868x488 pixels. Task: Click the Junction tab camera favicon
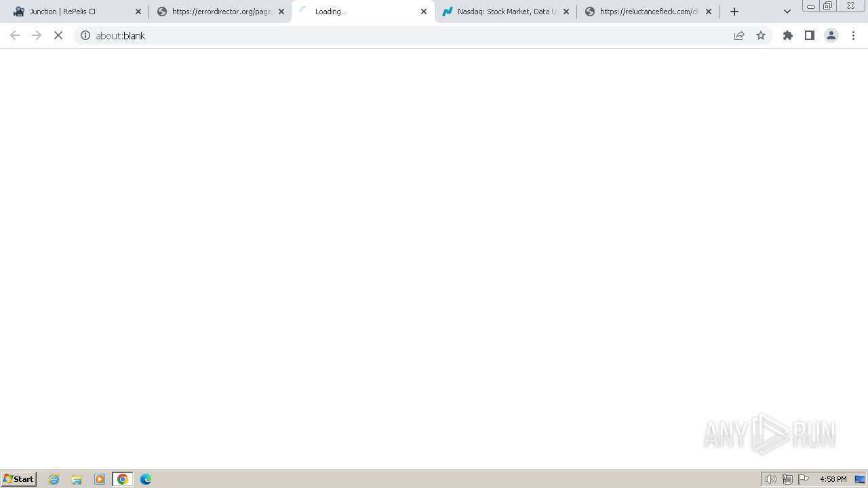point(19,12)
